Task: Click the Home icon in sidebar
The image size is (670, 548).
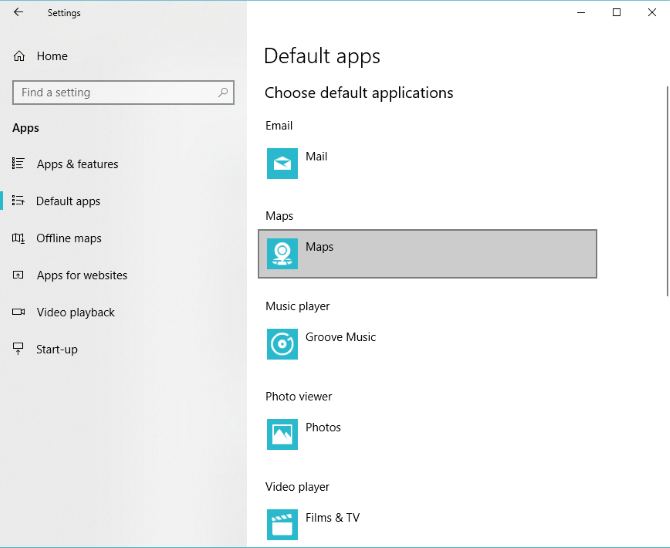Action: click(x=18, y=56)
